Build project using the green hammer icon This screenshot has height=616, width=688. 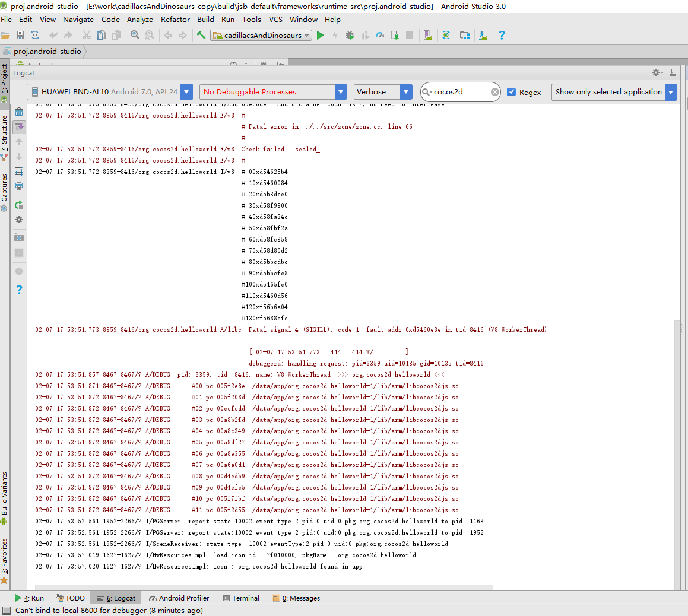pyautogui.click(x=201, y=36)
